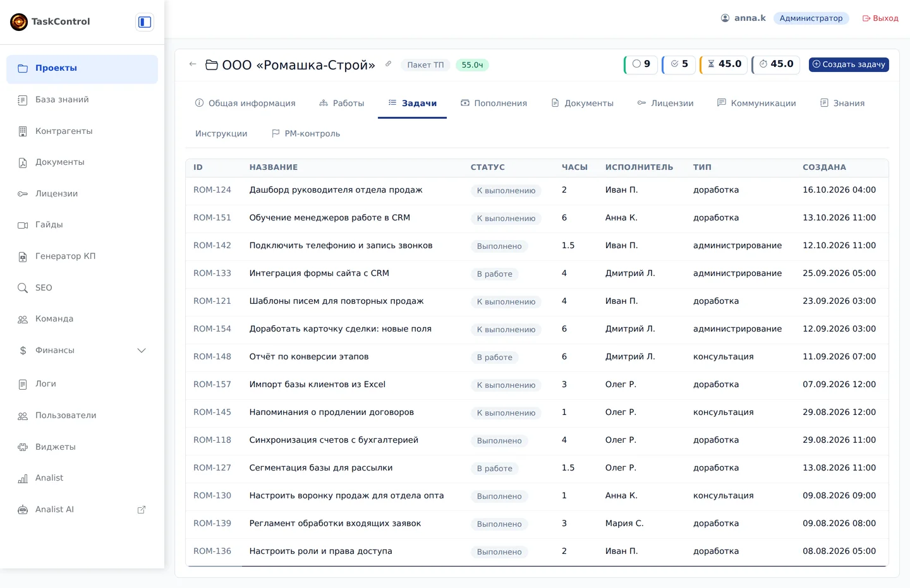Image resolution: width=910 pixels, height=588 pixels.
Task: Click the Исполнитель column header
Action: click(639, 167)
